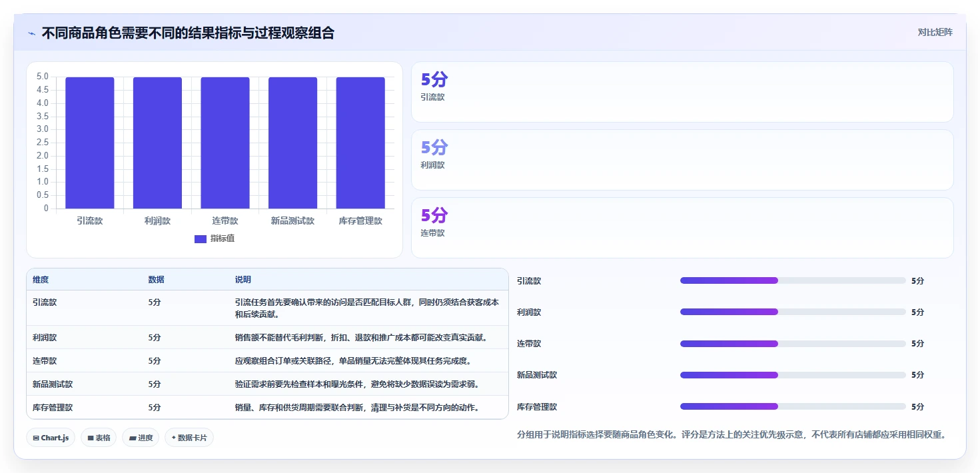The width and height of the screenshot is (980, 473).
Task: Click the 数据 column header
Action: click(156, 280)
